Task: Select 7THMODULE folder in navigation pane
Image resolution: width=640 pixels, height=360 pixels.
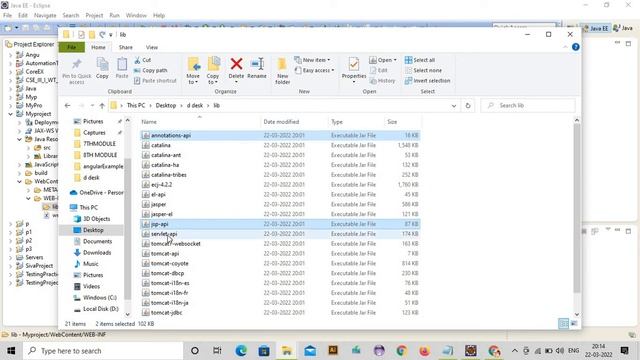Action: point(99,144)
